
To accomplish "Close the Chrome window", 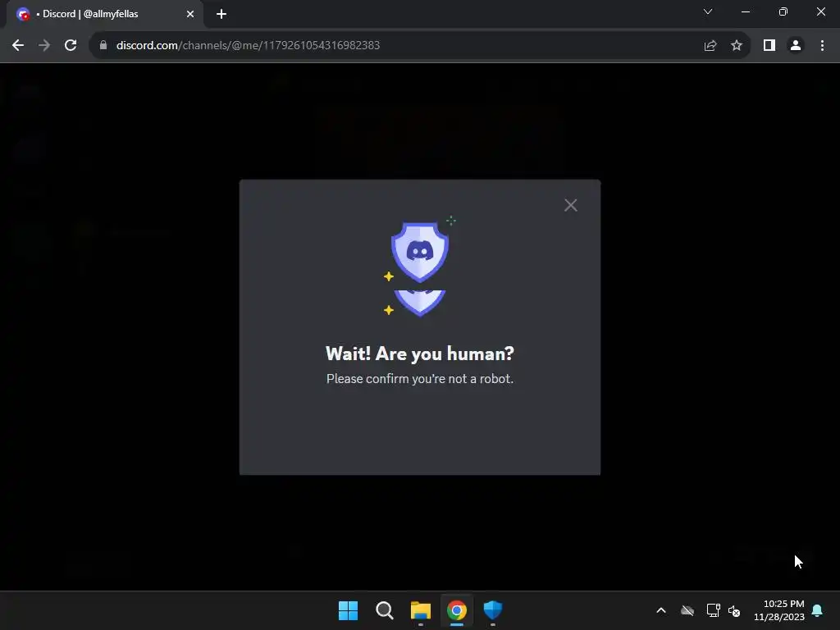I will (820, 11).
